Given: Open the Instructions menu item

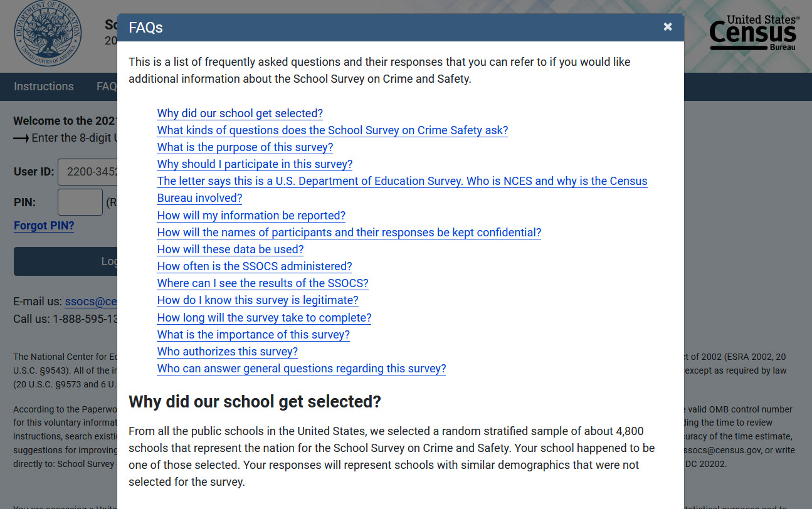Looking at the screenshot, I should pyautogui.click(x=44, y=87).
